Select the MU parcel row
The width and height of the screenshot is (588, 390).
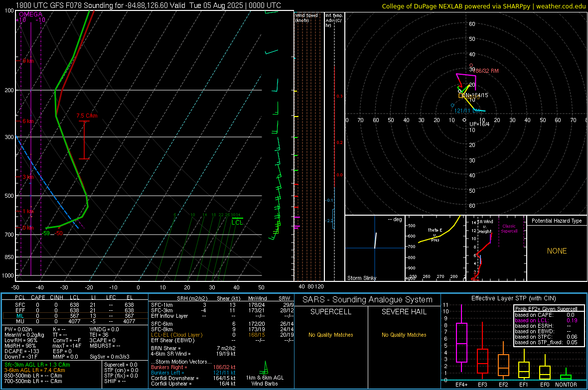point(75,321)
